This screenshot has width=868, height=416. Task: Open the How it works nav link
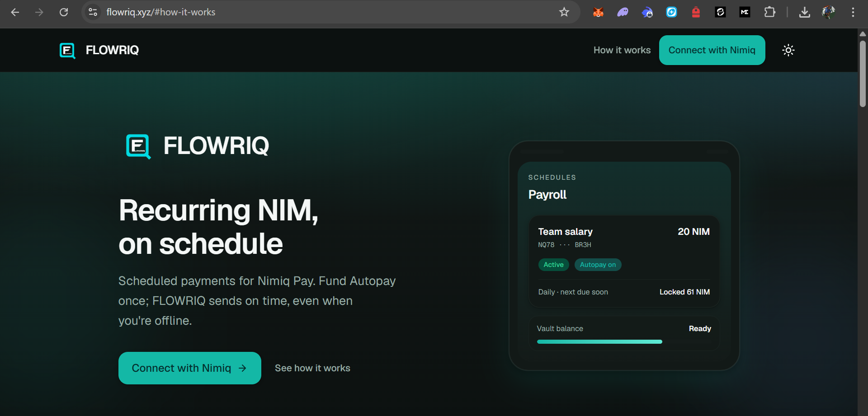622,50
